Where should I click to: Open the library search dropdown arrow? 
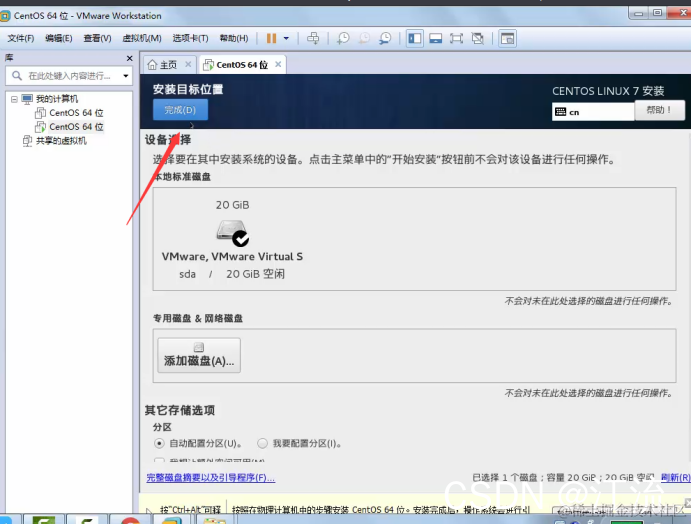[126, 76]
